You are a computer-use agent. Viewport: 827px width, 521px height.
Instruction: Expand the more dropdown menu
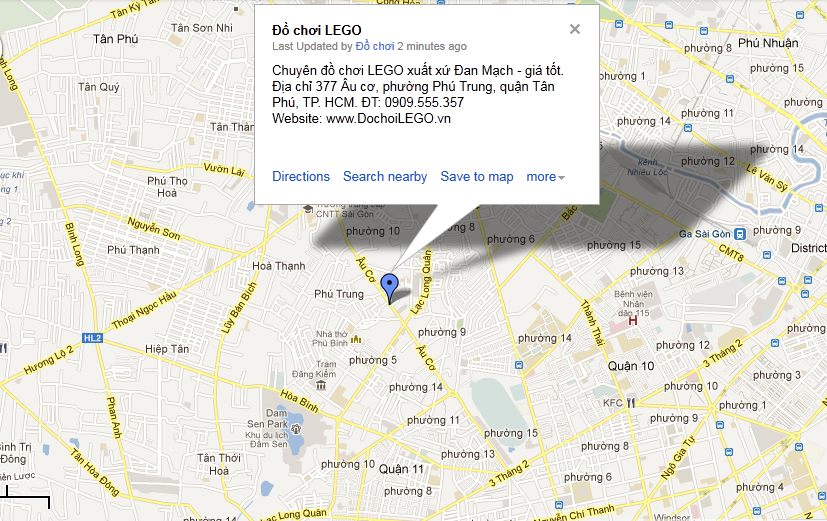click(545, 177)
